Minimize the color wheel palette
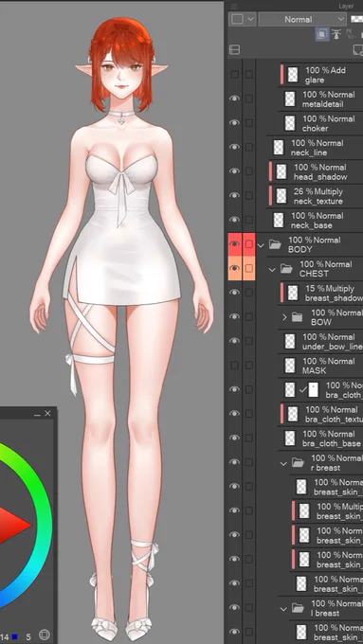This screenshot has height=644, width=363. 37,414
